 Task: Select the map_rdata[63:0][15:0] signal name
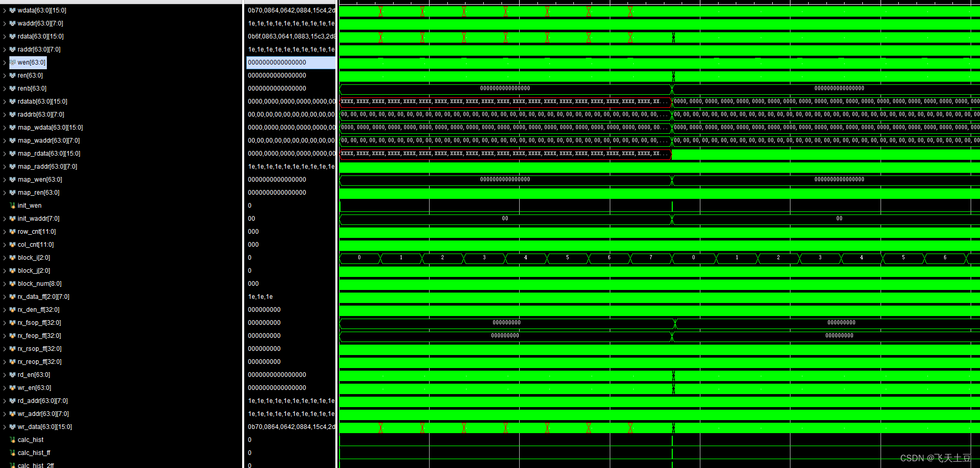coord(49,154)
